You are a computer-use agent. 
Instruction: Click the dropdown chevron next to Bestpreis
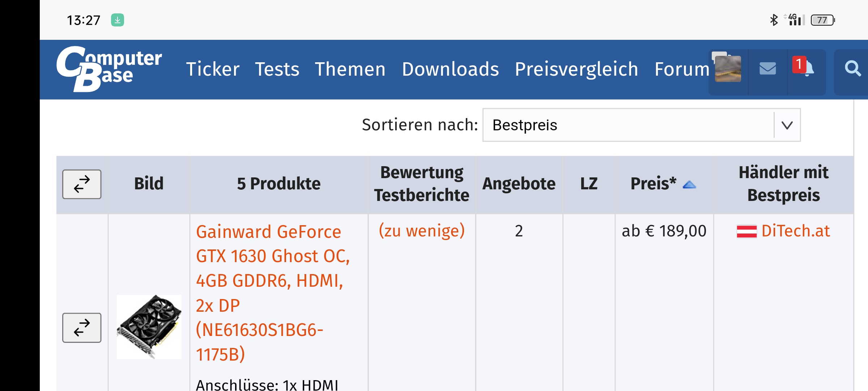(x=787, y=125)
